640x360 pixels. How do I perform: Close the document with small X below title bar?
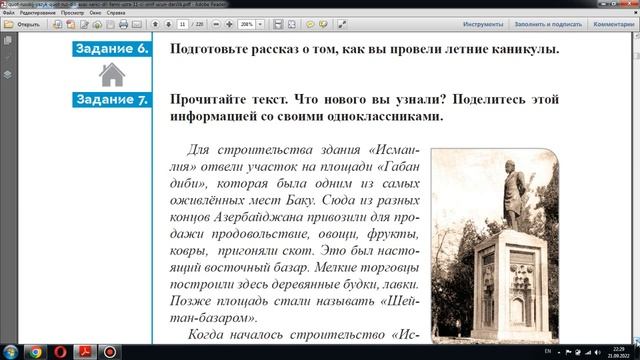[636, 12]
